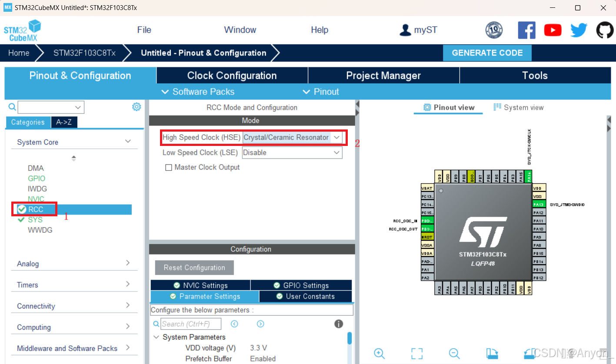The image size is (616, 364).
Task: Open the Window menu
Action: coord(240,30)
